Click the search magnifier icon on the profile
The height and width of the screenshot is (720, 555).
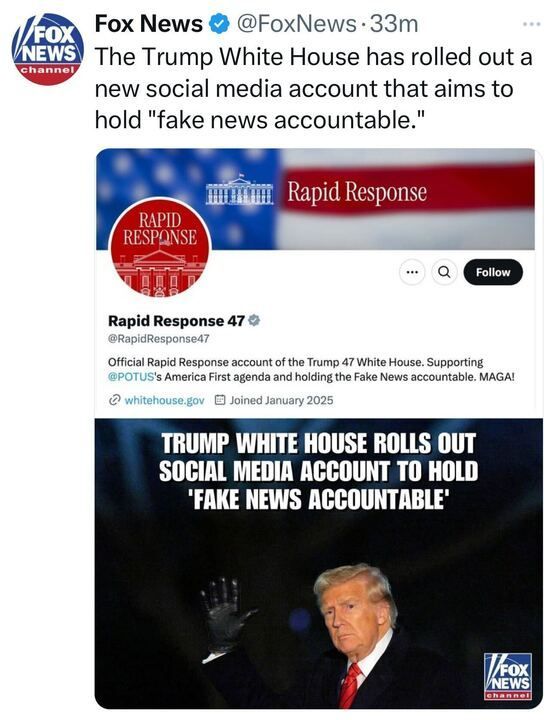[x=444, y=272]
